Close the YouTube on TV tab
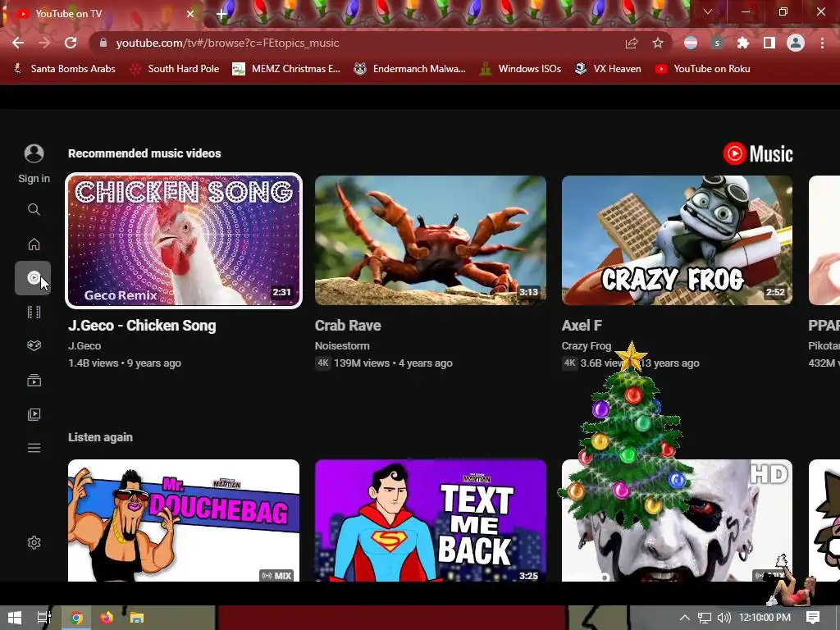This screenshot has height=630, width=840. 190,14
